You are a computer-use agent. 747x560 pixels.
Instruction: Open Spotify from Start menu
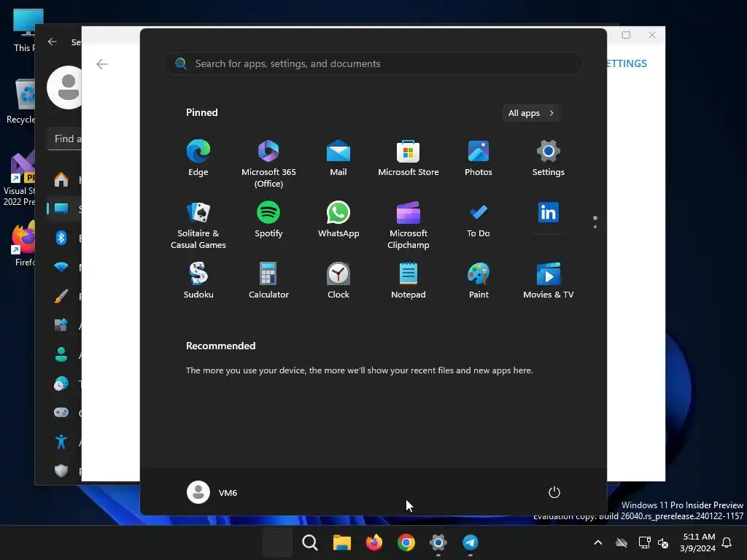[x=268, y=220]
